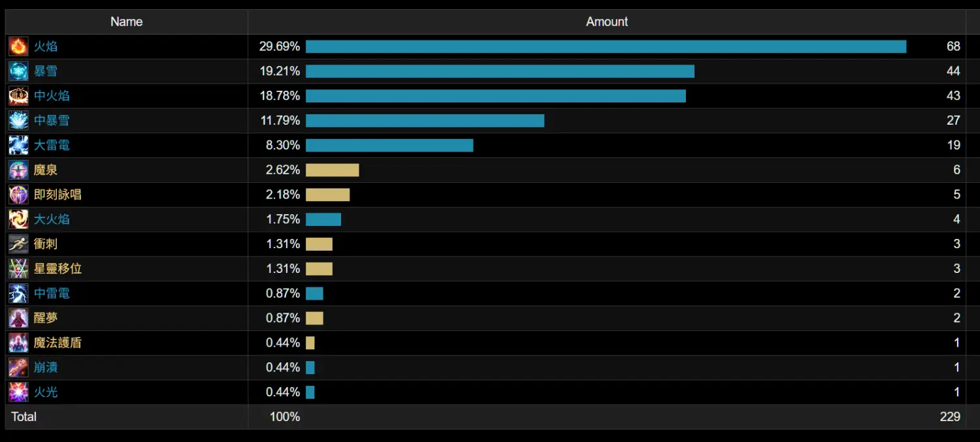Click the 醒夢 ability icon

pos(18,318)
